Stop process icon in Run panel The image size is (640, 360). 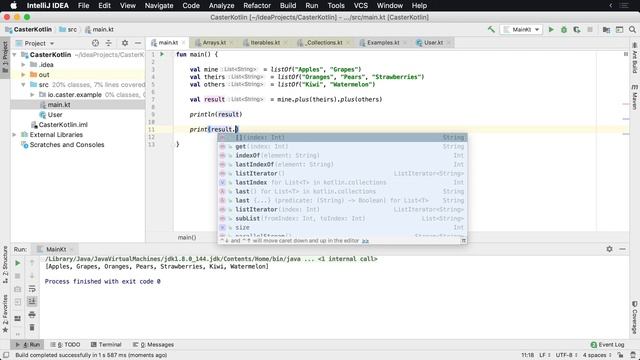pyautogui.click(x=18, y=276)
